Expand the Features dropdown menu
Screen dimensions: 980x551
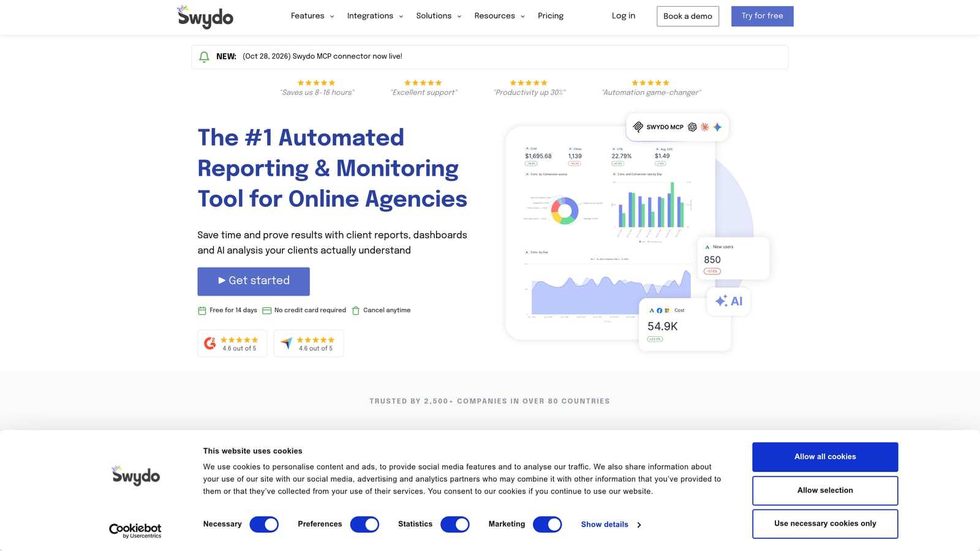(x=312, y=16)
